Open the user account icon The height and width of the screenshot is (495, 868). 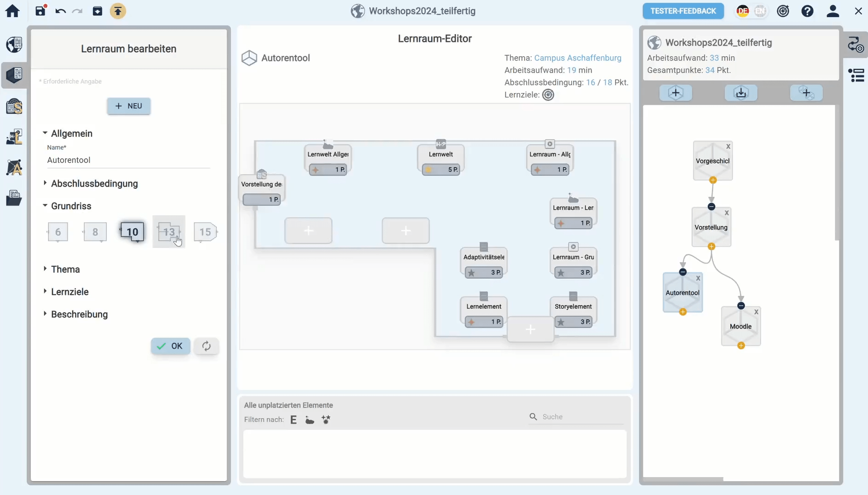(833, 11)
